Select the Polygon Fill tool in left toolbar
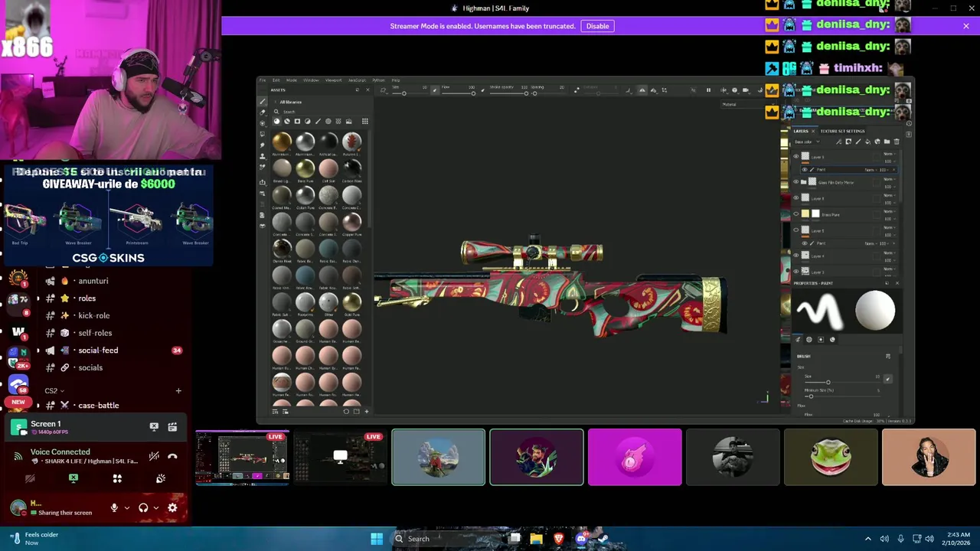The height and width of the screenshot is (551, 980). (x=262, y=134)
